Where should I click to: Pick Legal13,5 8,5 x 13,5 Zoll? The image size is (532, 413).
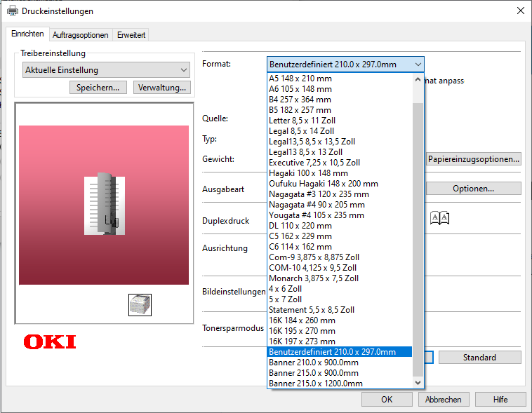340,142
